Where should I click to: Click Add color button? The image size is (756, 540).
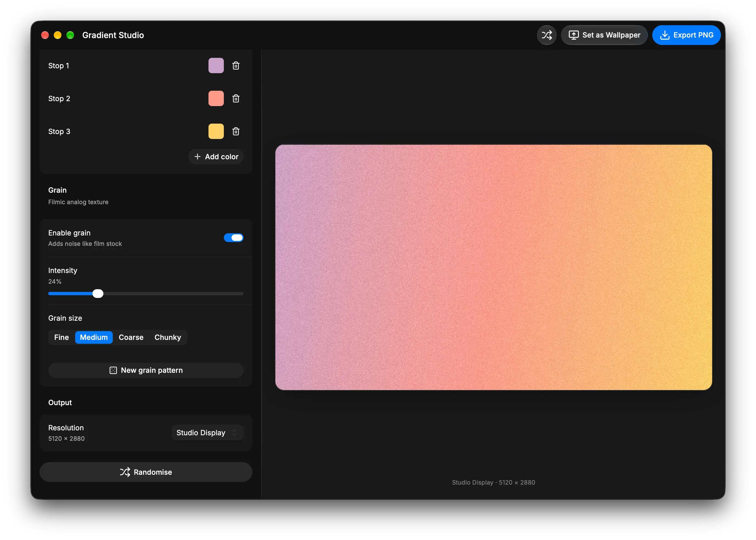[216, 157]
